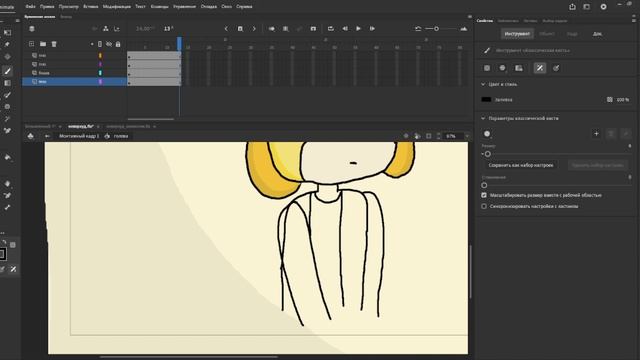This screenshot has height=360, width=640.
Task: Click the blue playhead timeline marker
Action: [179, 43]
